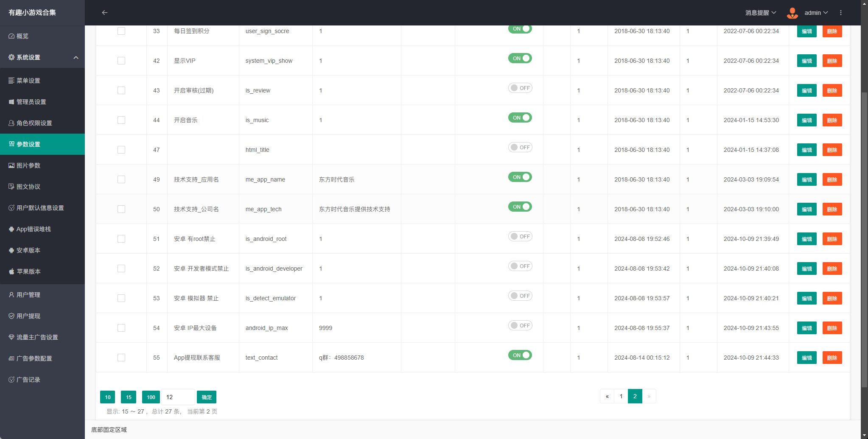Delete the is_android_developer row
This screenshot has height=439, width=868.
[832, 268]
